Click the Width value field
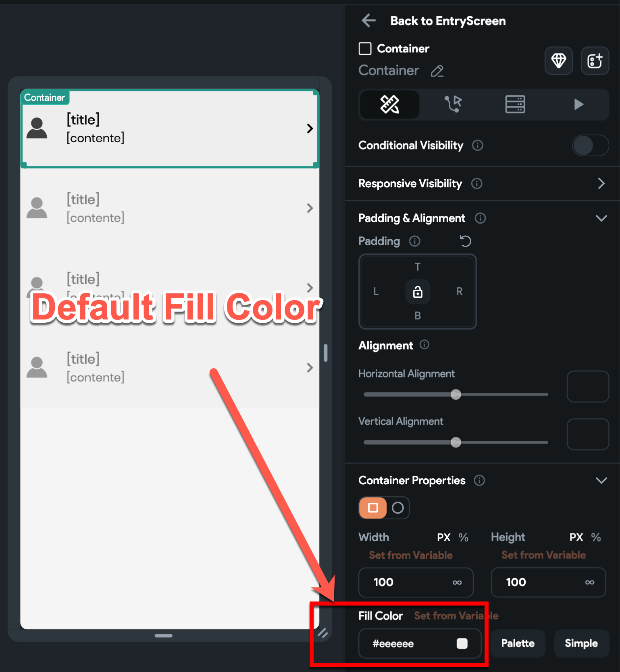This screenshot has height=672, width=620. (416, 582)
